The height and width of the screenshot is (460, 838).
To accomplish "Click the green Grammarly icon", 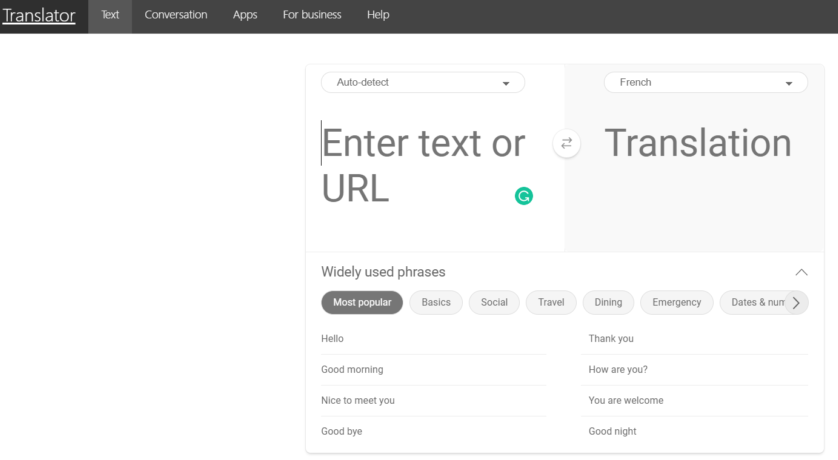I will tap(524, 196).
